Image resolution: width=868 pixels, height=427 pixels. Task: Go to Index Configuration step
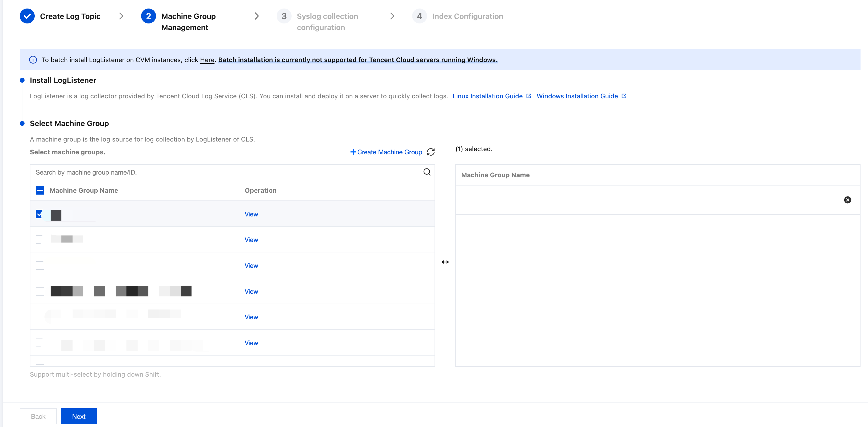pos(467,16)
